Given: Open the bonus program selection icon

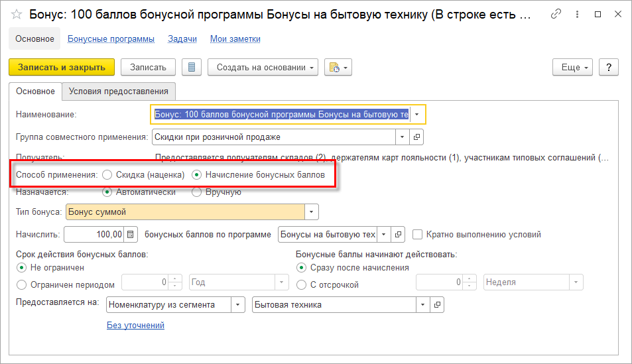Looking at the screenshot, I should coord(398,234).
